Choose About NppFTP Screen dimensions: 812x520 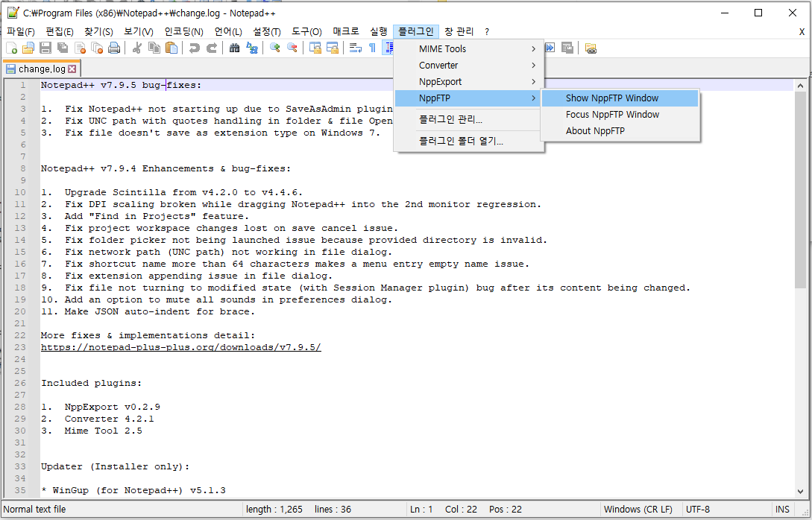[620, 131]
